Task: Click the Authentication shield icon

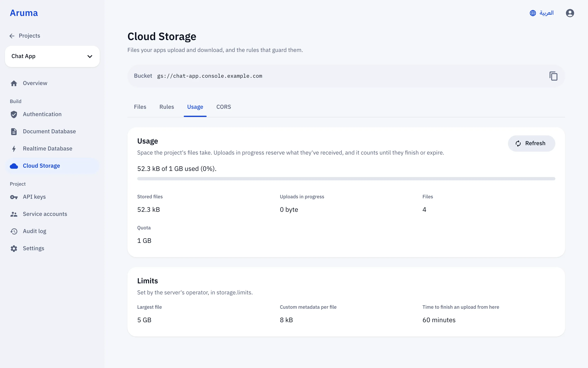Action: [x=14, y=114]
